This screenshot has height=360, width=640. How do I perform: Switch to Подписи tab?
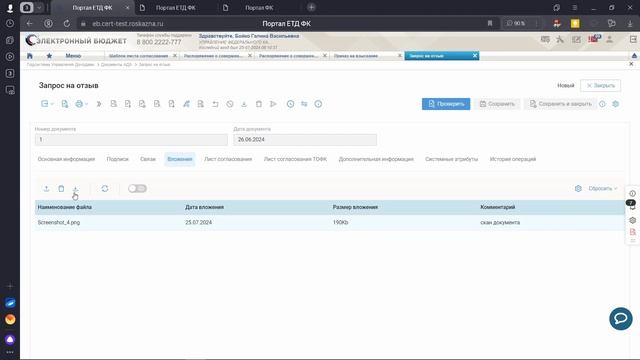[x=118, y=159]
